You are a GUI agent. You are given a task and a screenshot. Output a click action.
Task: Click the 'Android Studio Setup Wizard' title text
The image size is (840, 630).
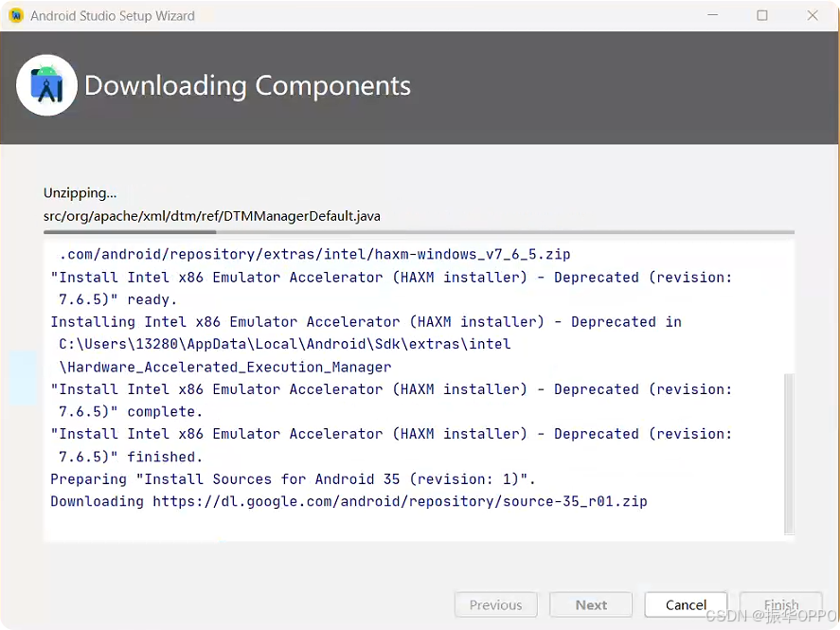[x=113, y=16]
